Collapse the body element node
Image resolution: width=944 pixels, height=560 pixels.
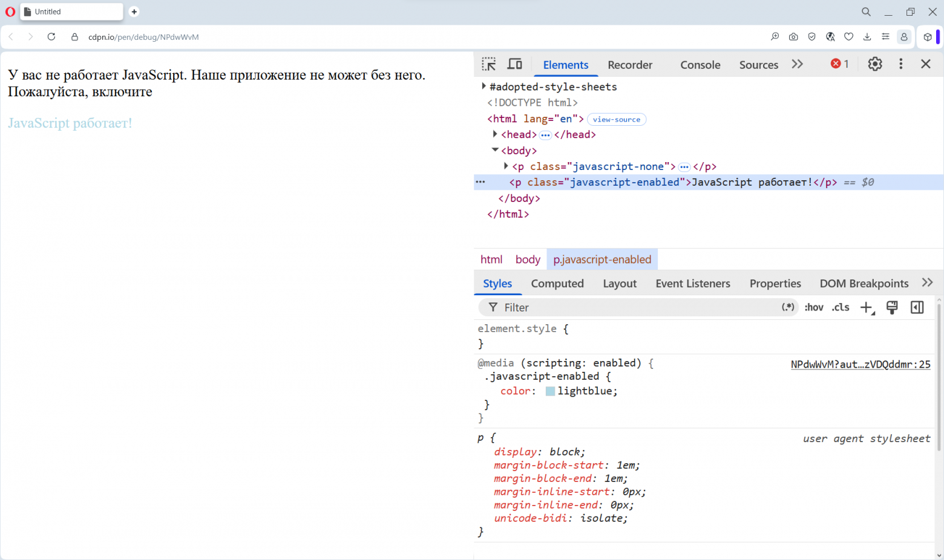pos(495,150)
